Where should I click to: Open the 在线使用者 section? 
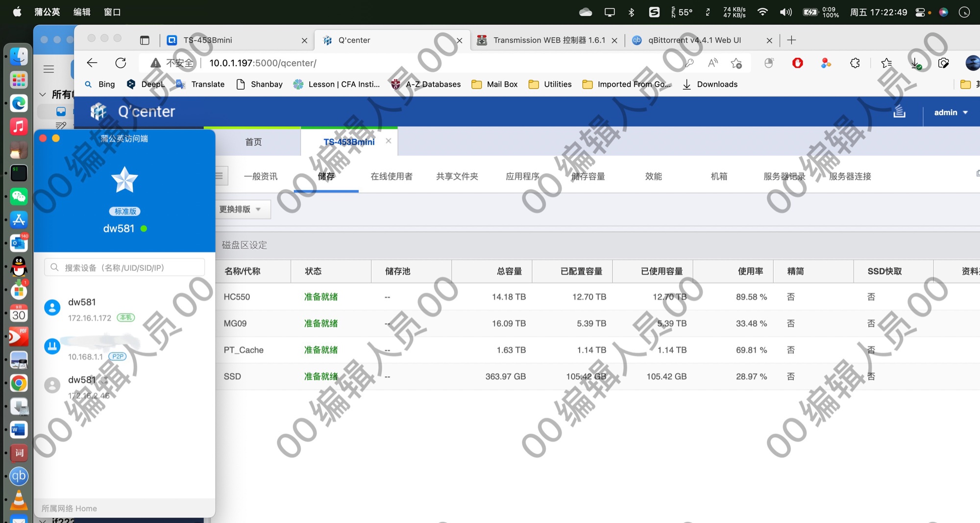tap(392, 176)
